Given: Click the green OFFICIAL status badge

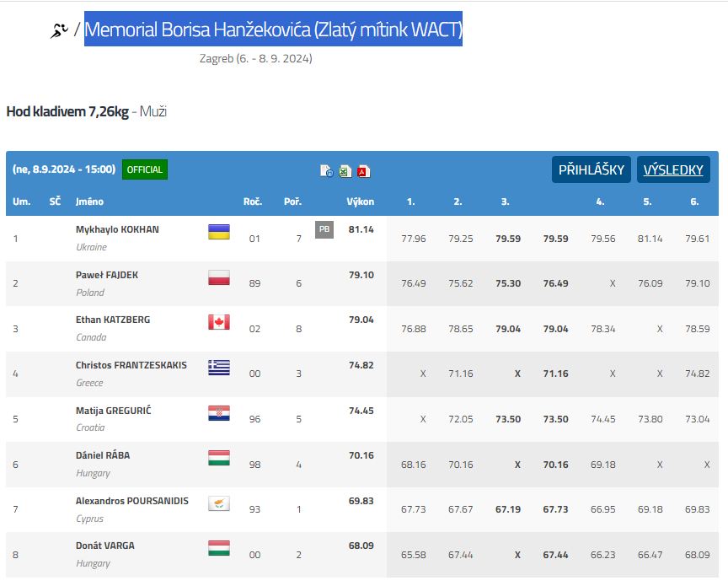Looking at the screenshot, I should (144, 169).
